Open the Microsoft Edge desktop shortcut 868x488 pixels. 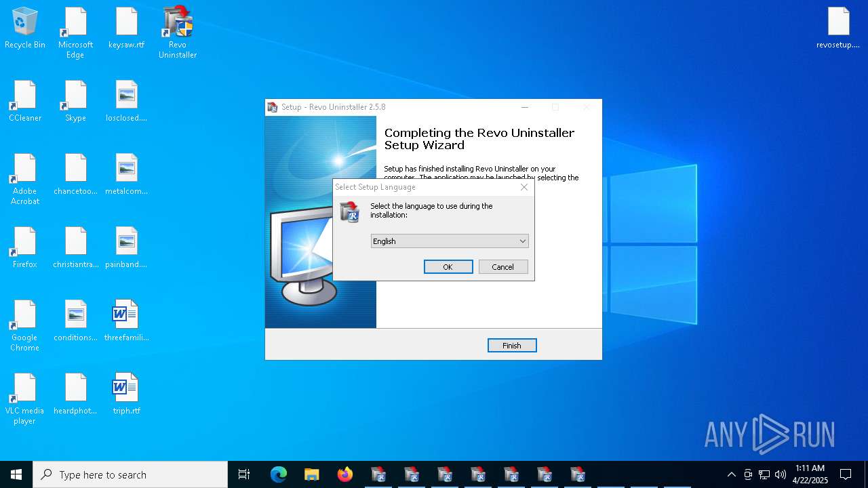75,33
